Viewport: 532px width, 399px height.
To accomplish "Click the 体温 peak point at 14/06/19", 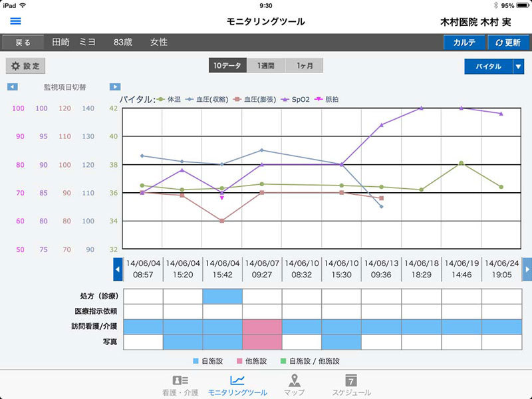I will (461, 163).
